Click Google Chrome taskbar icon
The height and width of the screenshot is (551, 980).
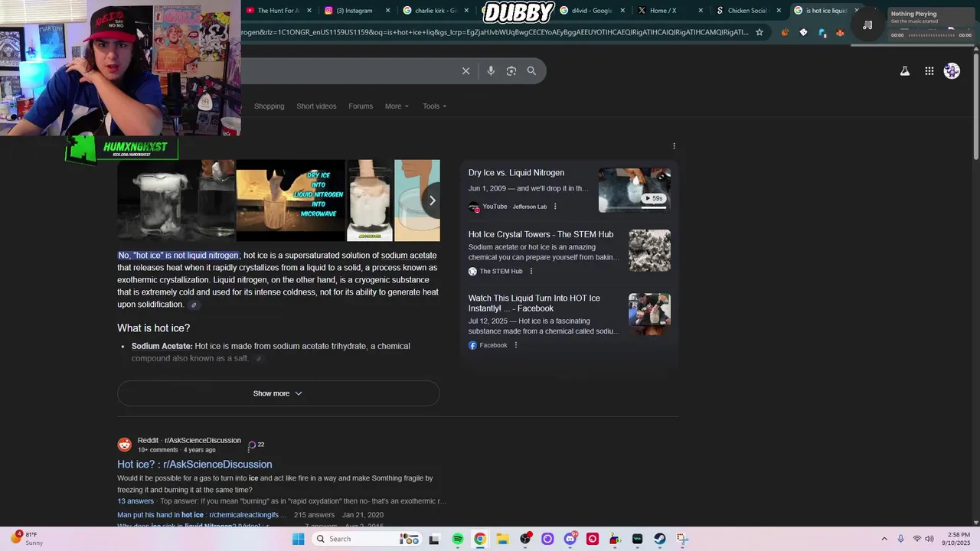point(480,539)
